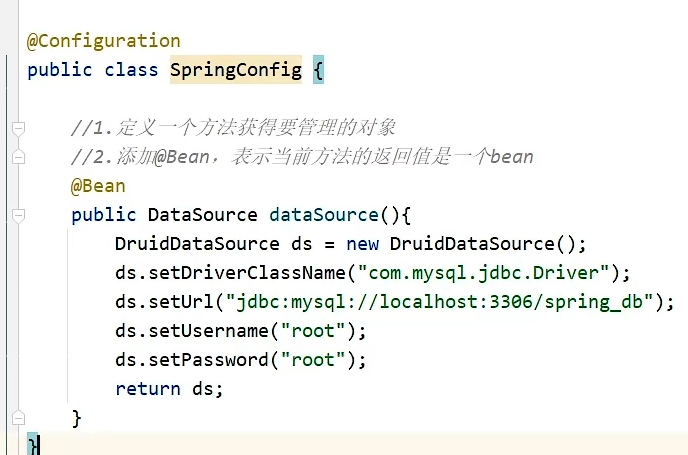Place cursor on the SpringConfig class name
Image resolution: width=688 pixels, height=455 pixels.
tap(236, 70)
